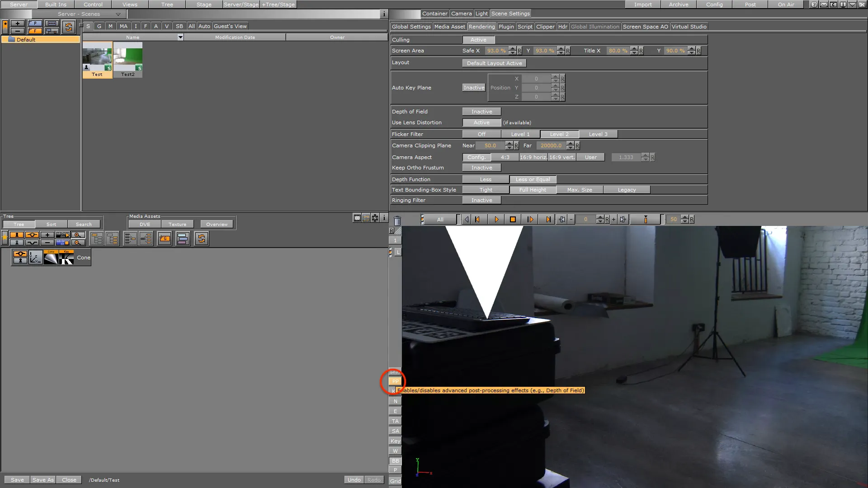Open the Built Ins menu tab
868x488 pixels.
click(x=56, y=5)
